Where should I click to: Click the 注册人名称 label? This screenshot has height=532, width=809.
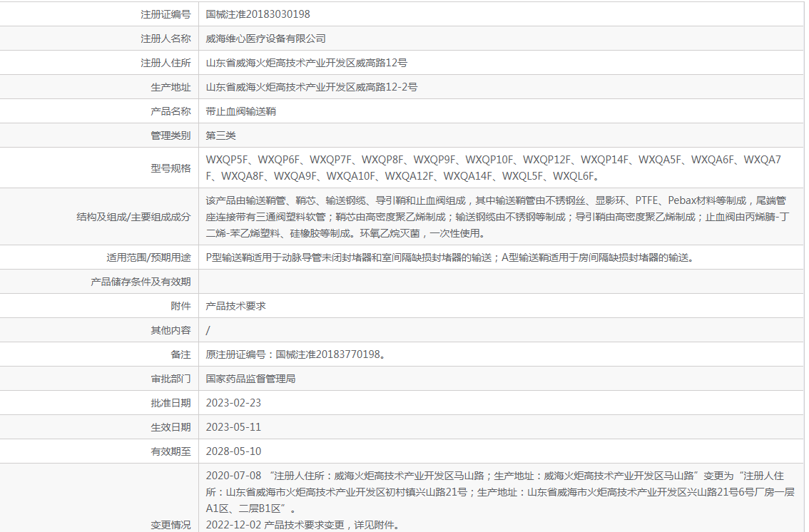[166, 39]
